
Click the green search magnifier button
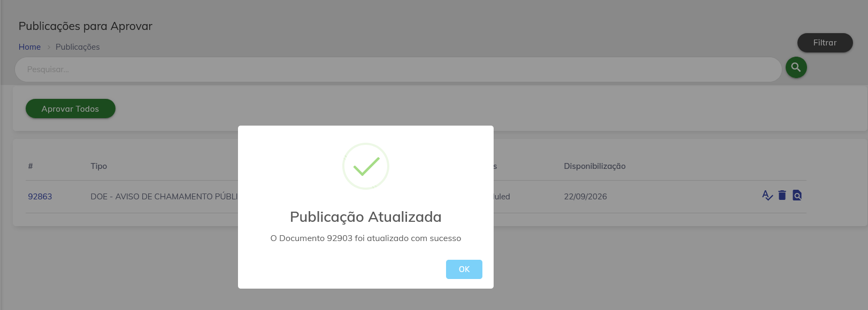point(796,67)
